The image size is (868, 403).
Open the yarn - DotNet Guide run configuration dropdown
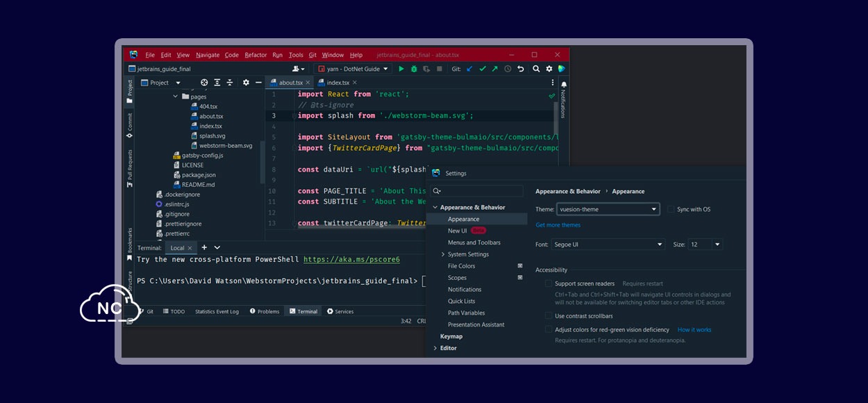point(353,69)
